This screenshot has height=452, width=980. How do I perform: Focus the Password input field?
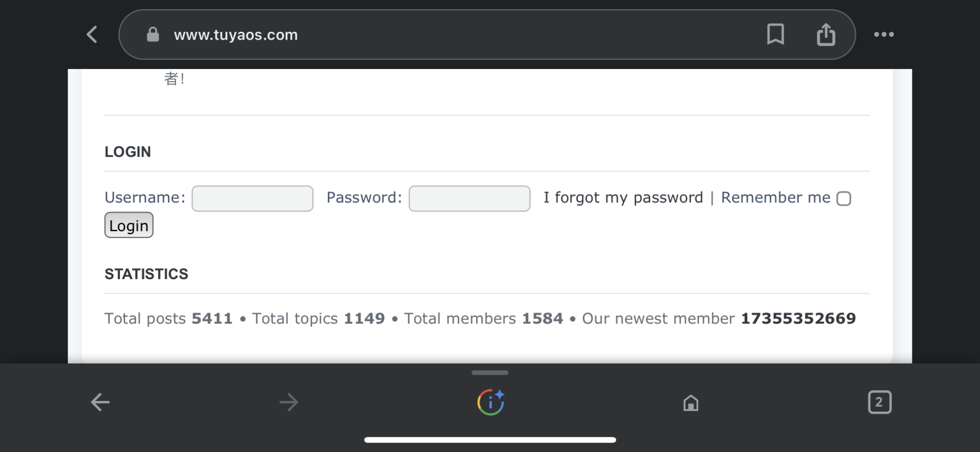click(469, 198)
